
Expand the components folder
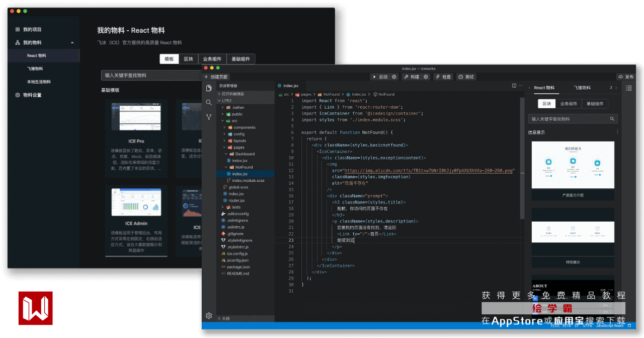click(246, 127)
